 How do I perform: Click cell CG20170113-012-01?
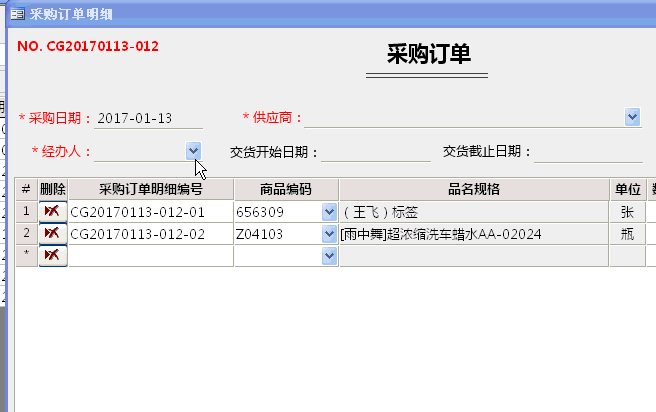click(x=151, y=212)
